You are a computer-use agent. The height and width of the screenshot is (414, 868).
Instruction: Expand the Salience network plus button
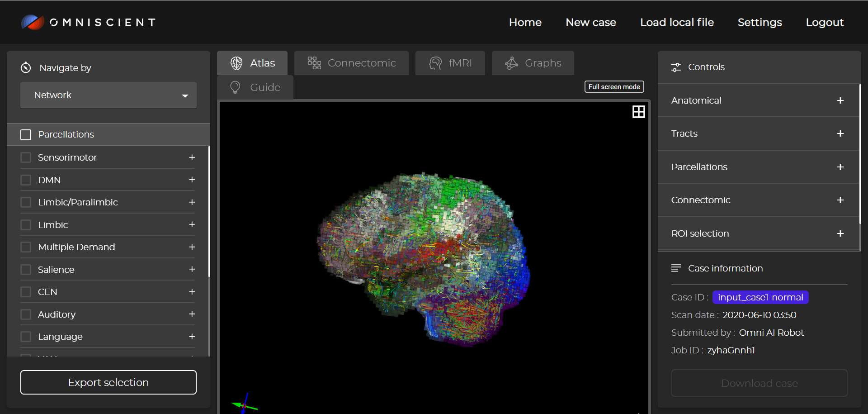point(192,269)
